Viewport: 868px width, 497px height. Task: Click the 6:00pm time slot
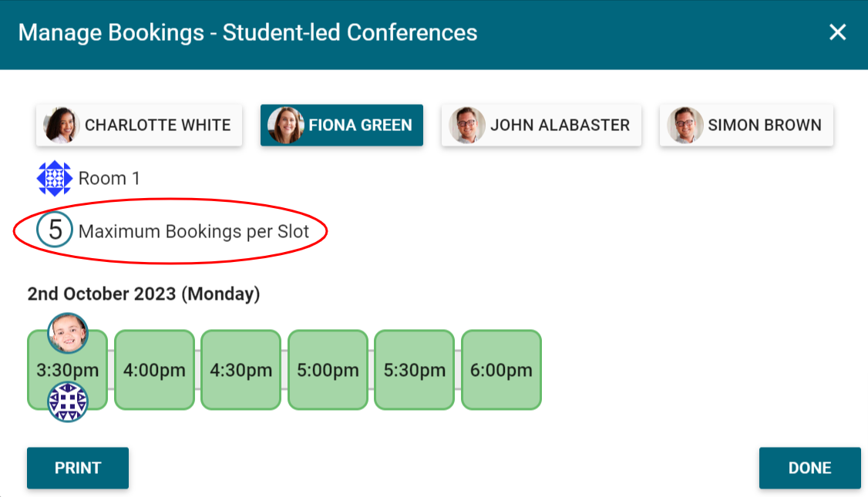(501, 371)
